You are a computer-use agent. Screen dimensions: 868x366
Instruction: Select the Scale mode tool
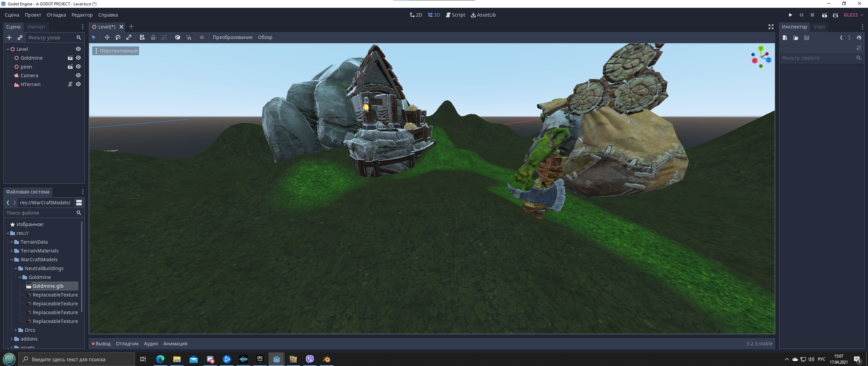129,37
